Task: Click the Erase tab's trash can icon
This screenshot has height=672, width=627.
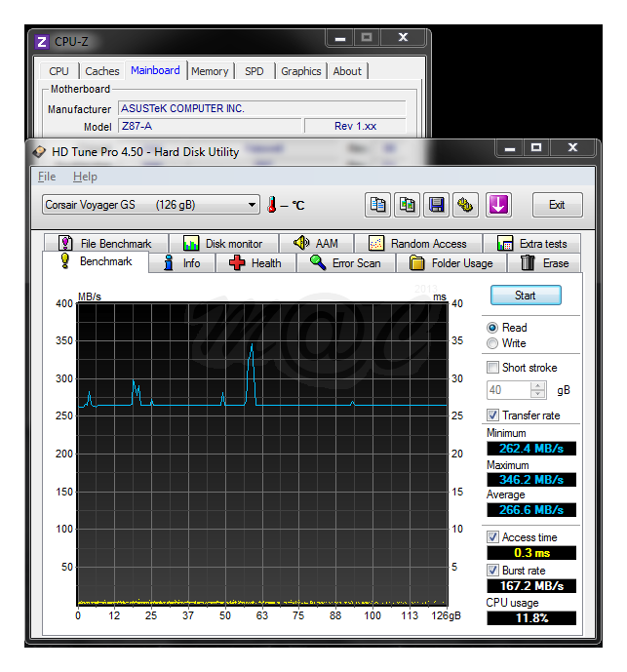Action: point(528,262)
